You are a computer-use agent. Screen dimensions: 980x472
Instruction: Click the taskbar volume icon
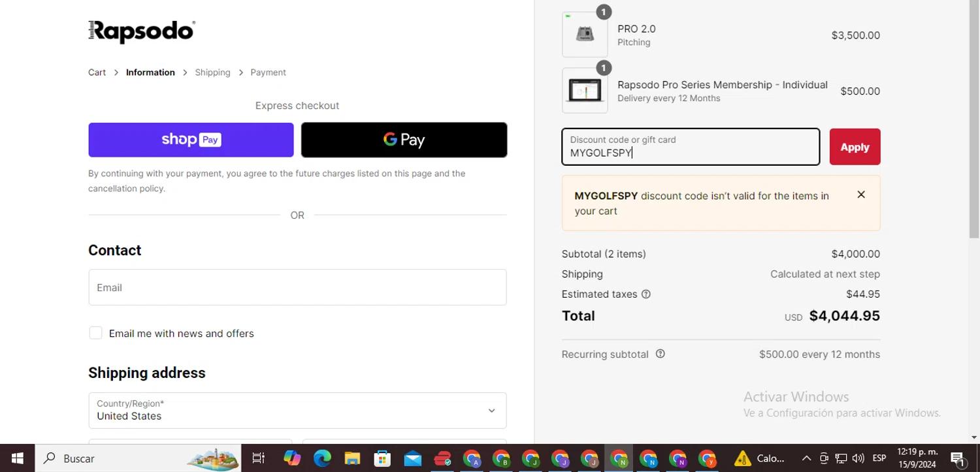[858, 458]
